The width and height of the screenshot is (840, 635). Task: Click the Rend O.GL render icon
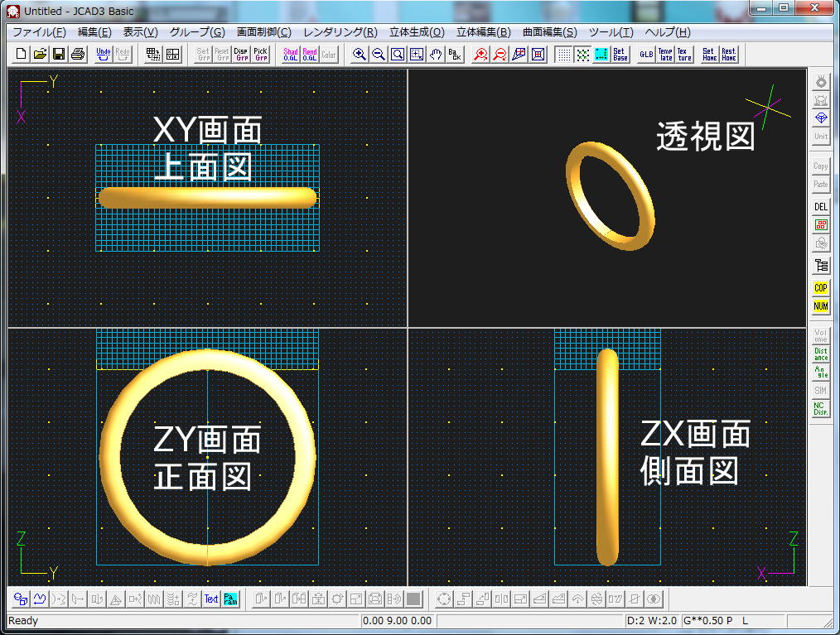pyautogui.click(x=310, y=55)
